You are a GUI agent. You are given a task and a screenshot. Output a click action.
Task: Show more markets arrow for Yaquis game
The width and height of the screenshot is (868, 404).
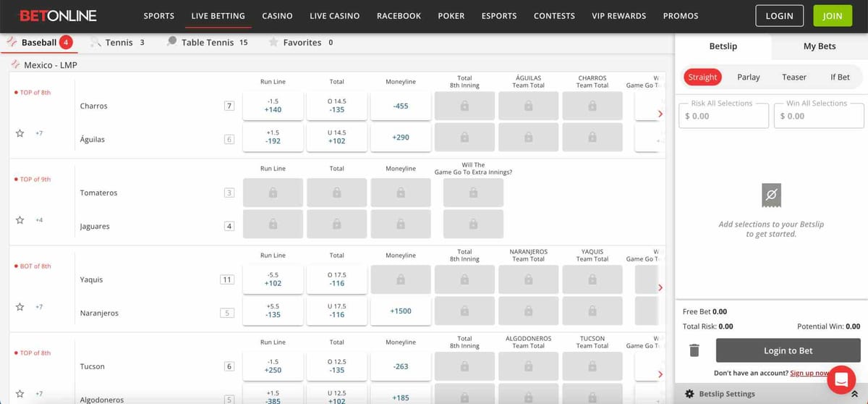(x=660, y=287)
